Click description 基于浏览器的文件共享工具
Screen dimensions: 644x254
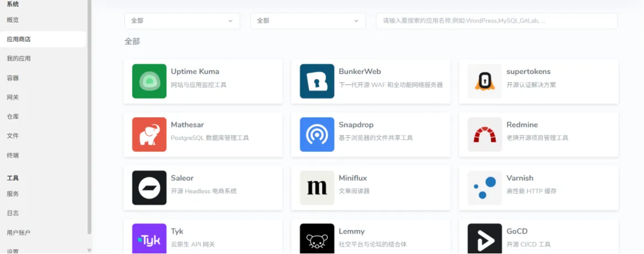(376, 138)
